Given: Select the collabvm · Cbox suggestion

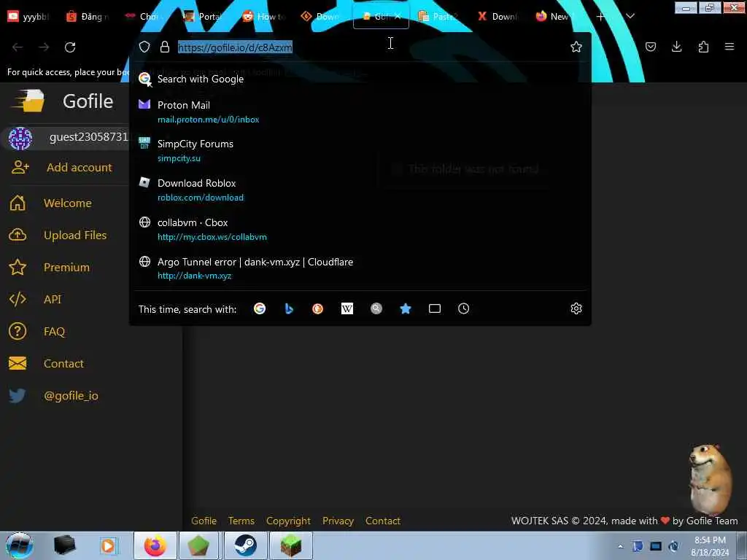Looking at the screenshot, I should (x=360, y=230).
